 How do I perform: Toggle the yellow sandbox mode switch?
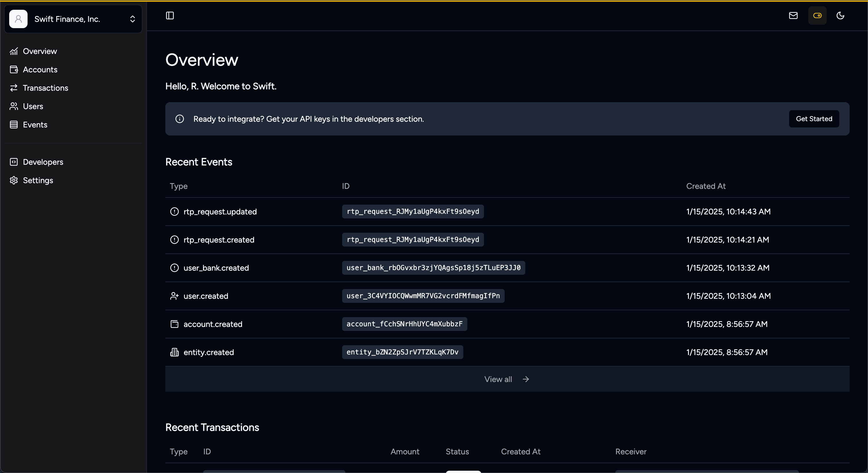(817, 15)
